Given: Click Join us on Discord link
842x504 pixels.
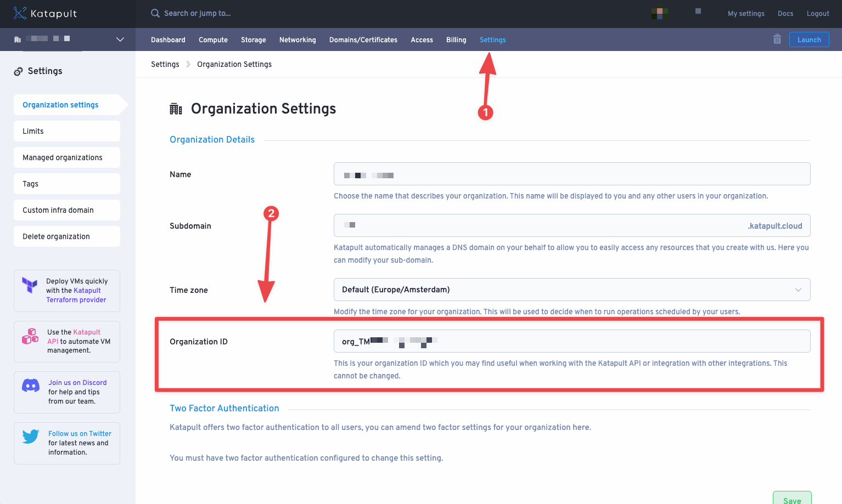Looking at the screenshot, I should pyautogui.click(x=77, y=383).
